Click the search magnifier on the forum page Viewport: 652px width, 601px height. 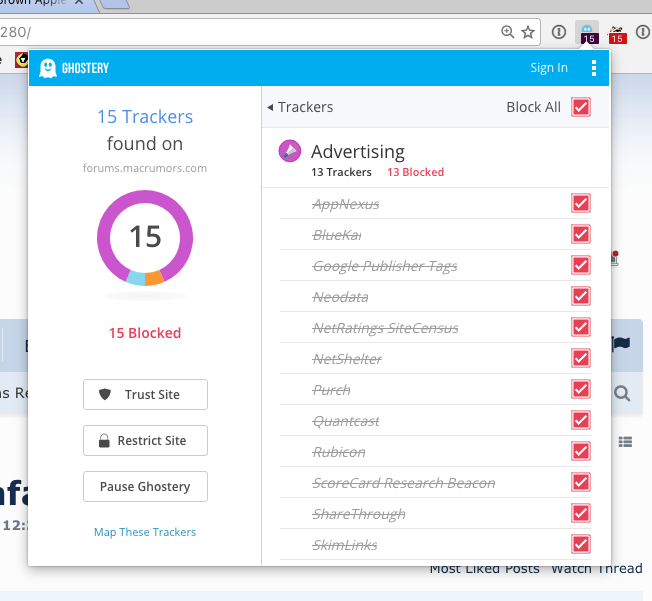[x=622, y=393]
